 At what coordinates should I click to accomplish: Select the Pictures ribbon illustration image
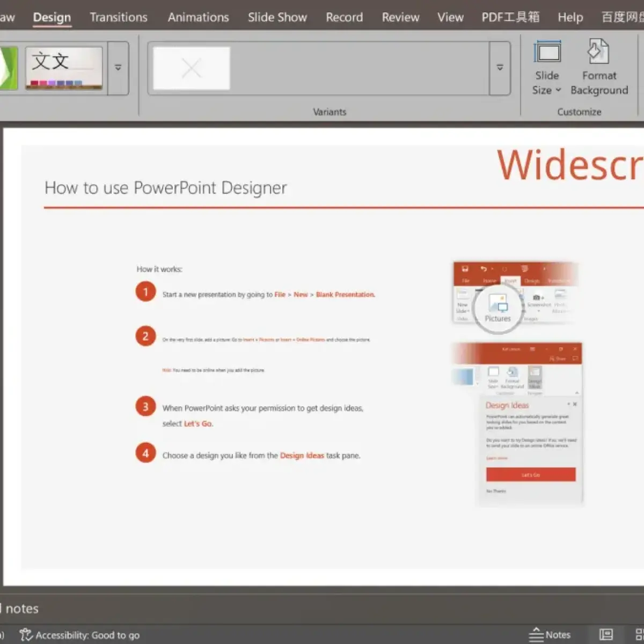tap(515, 298)
